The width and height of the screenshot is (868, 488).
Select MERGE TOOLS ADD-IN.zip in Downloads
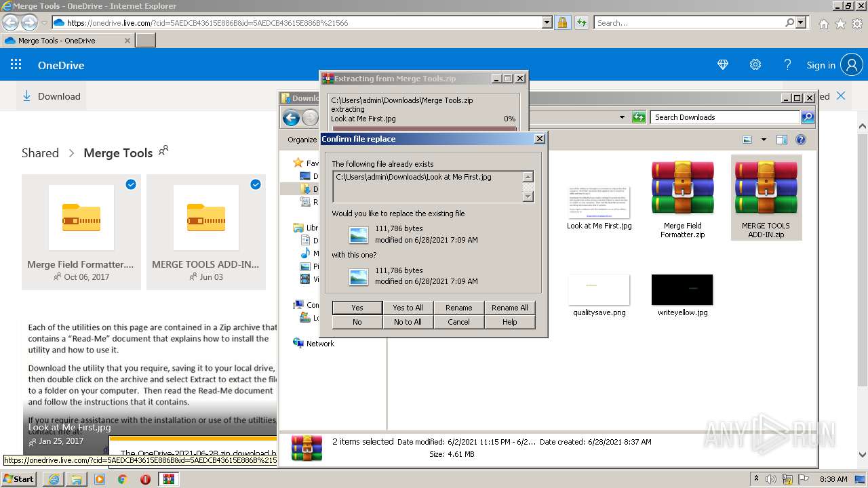coord(766,197)
